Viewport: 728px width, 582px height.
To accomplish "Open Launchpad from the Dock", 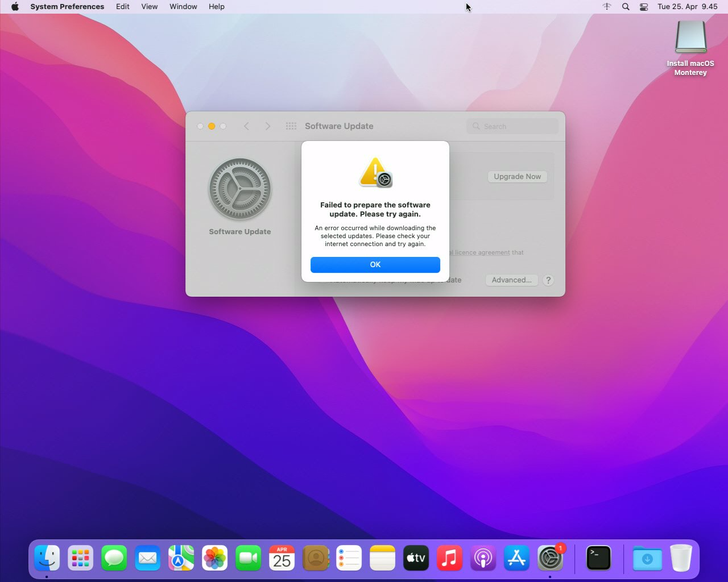I will point(80,558).
